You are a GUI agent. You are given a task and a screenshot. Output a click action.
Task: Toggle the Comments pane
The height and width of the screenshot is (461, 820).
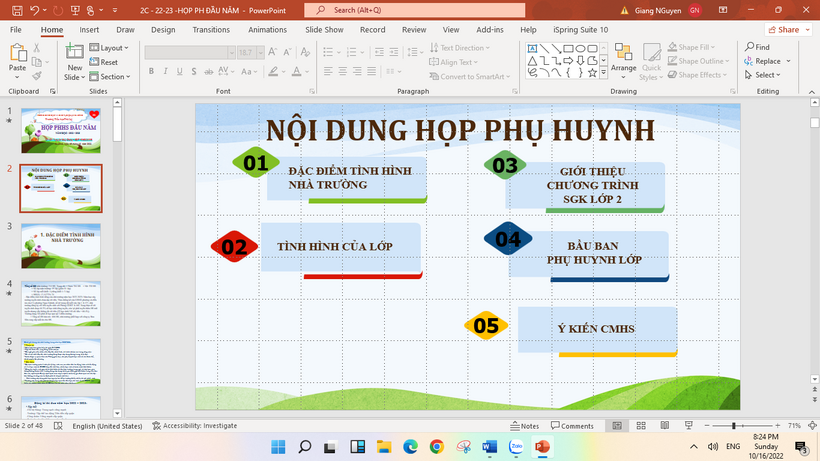pyautogui.click(x=571, y=426)
